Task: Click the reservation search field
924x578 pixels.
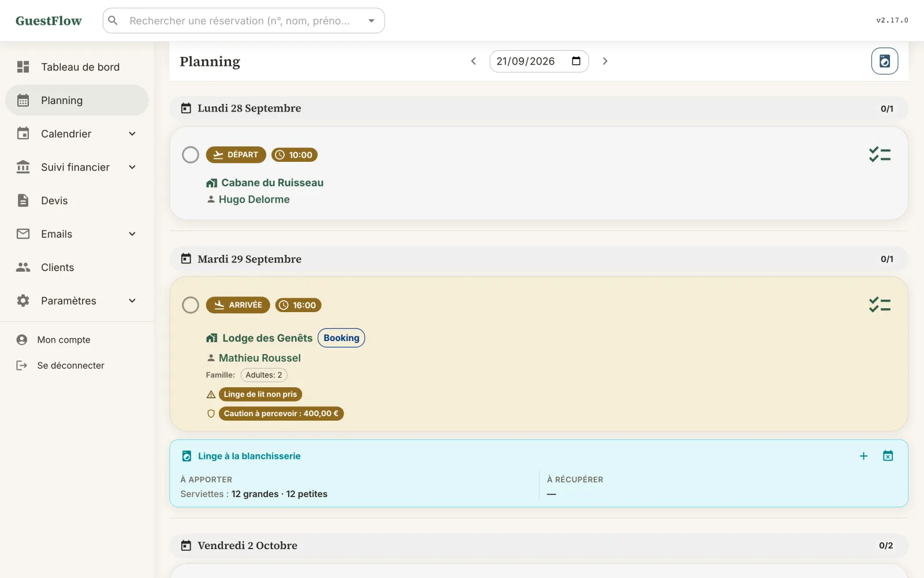Action: coord(244,21)
